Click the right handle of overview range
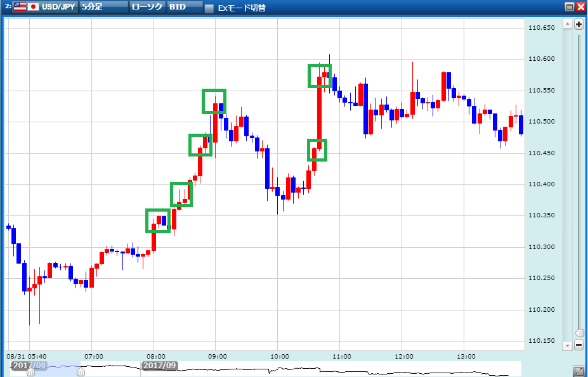The image size is (588, 377). click(x=81, y=372)
